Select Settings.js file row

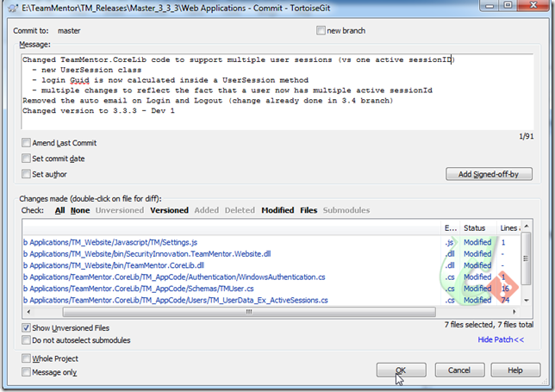pyautogui.click(x=271, y=242)
